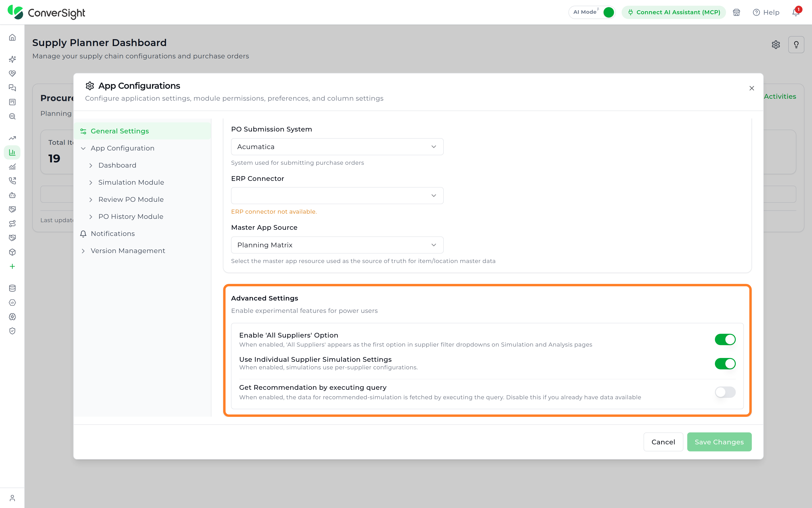Toggle AI Mode switch off
The width and height of the screenshot is (812, 508).
[x=609, y=12]
